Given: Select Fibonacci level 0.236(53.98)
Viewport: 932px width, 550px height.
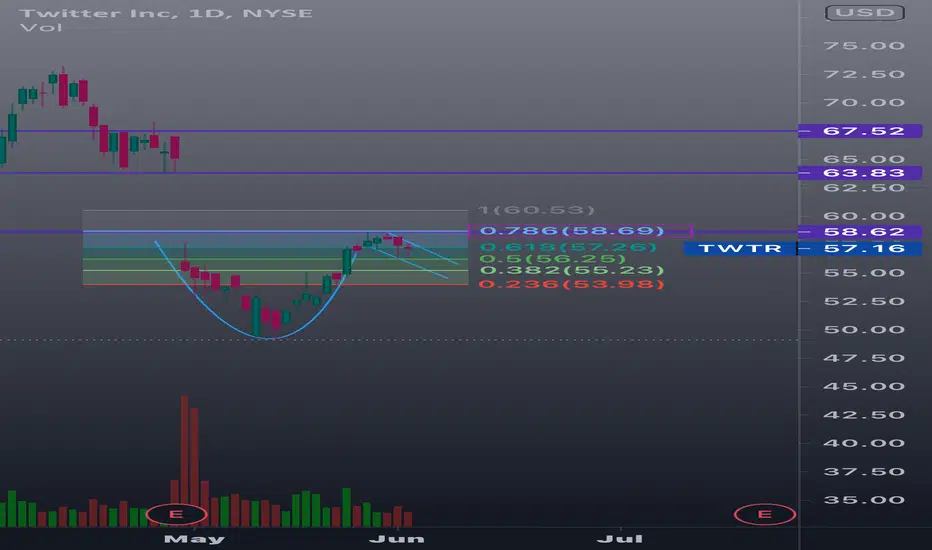Looking at the screenshot, I should [571, 284].
